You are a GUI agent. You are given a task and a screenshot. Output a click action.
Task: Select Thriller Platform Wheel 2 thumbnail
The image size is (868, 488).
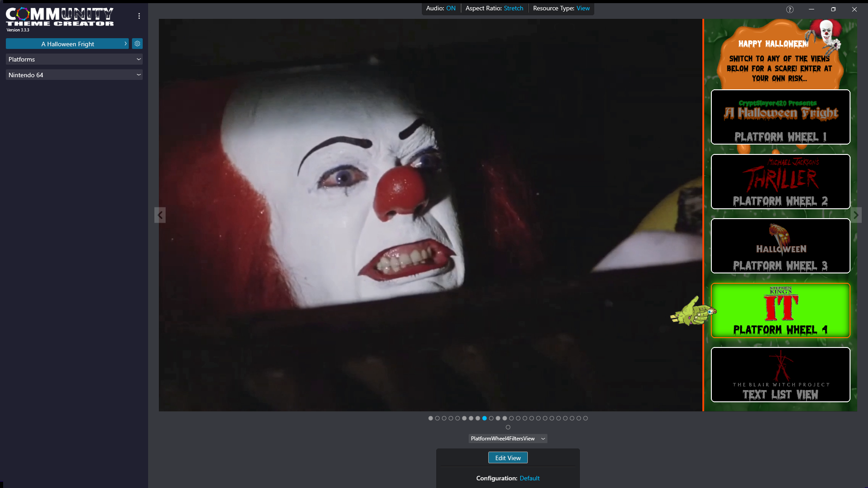[x=780, y=181]
